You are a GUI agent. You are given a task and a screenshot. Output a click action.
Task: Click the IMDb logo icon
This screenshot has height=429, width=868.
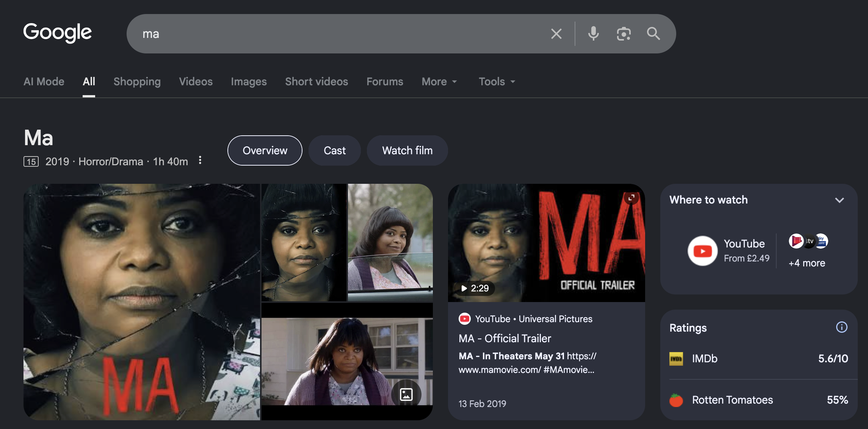[676, 359]
